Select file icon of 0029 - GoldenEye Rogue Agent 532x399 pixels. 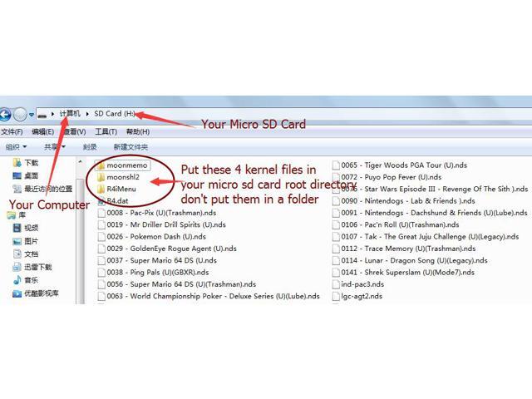tap(101, 249)
